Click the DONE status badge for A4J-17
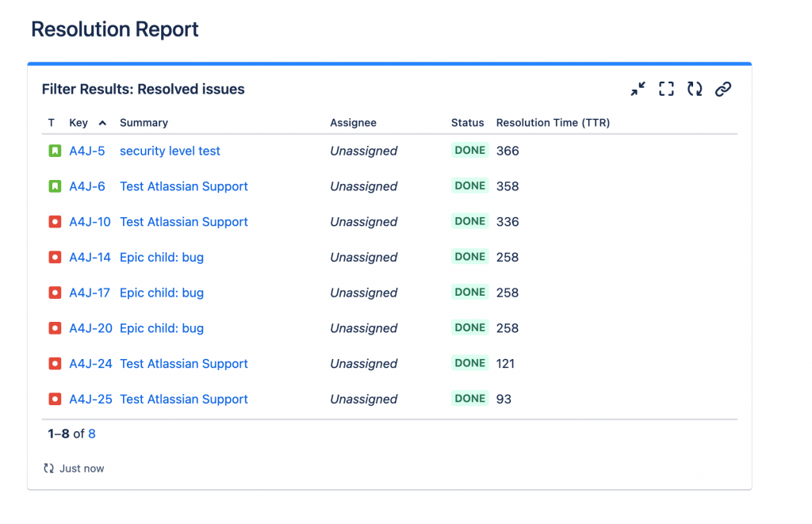 click(469, 293)
